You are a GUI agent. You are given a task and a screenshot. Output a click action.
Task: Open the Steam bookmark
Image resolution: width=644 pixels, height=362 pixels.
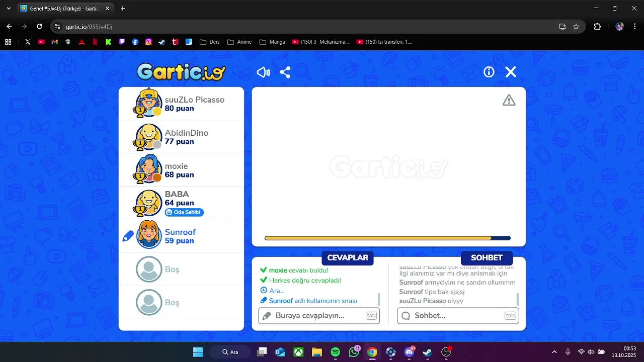click(162, 42)
